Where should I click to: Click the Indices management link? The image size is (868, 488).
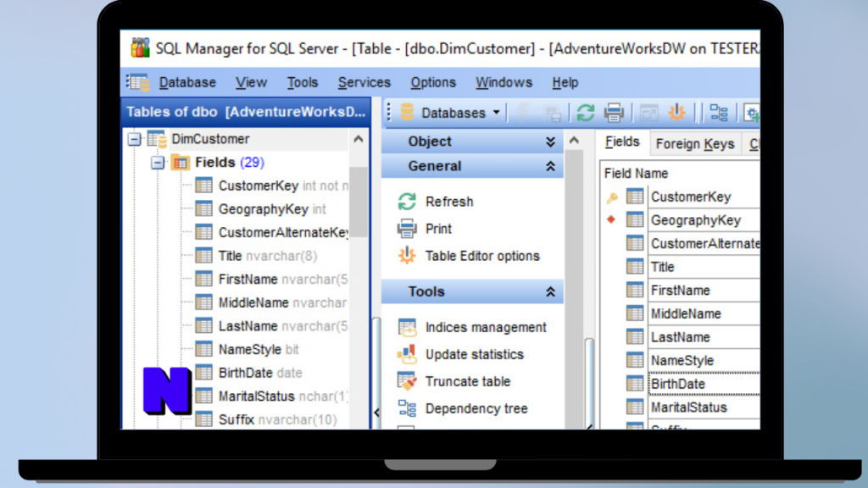486,327
